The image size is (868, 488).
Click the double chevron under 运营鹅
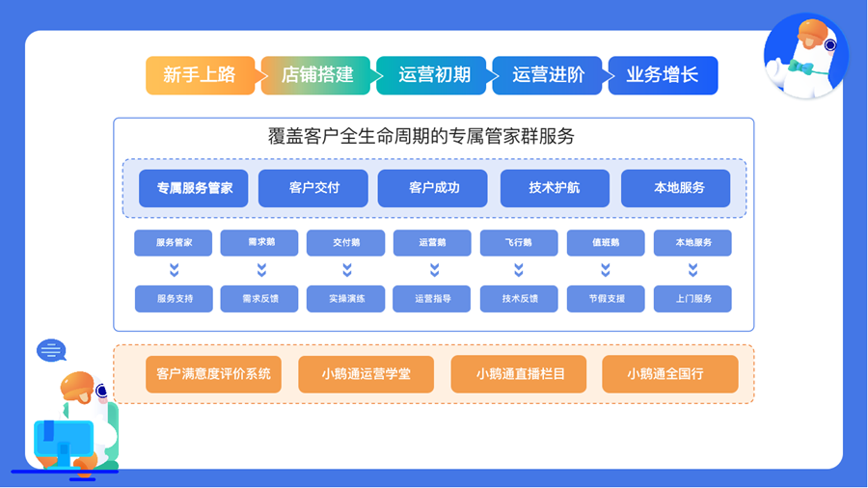click(x=434, y=270)
